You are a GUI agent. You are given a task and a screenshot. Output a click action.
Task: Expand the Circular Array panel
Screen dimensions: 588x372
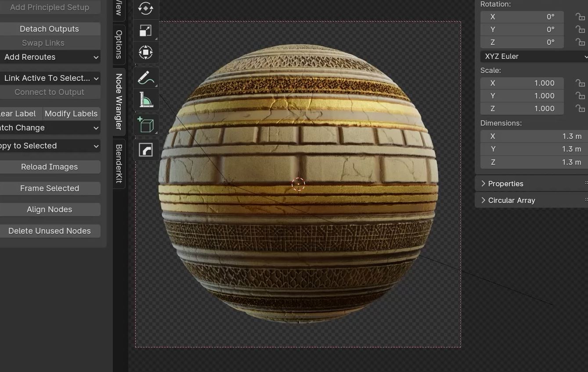click(x=512, y=200)
